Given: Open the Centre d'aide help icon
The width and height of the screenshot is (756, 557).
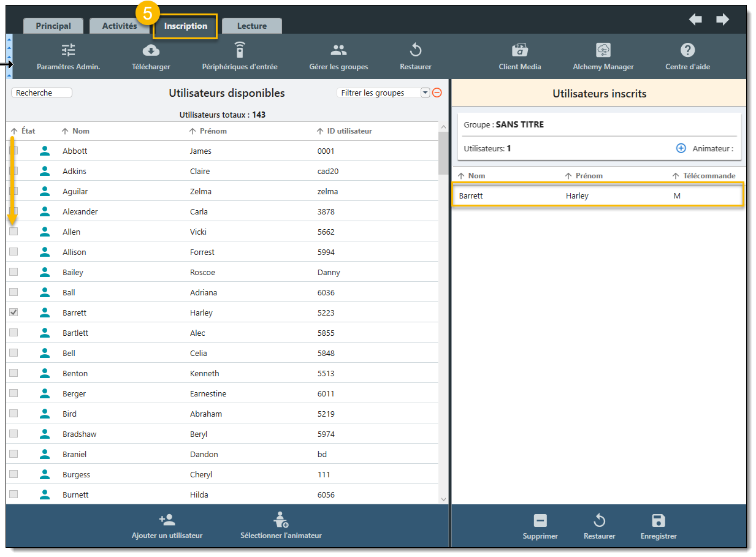Looking at the screenshot, I should (x=687, y=51).
